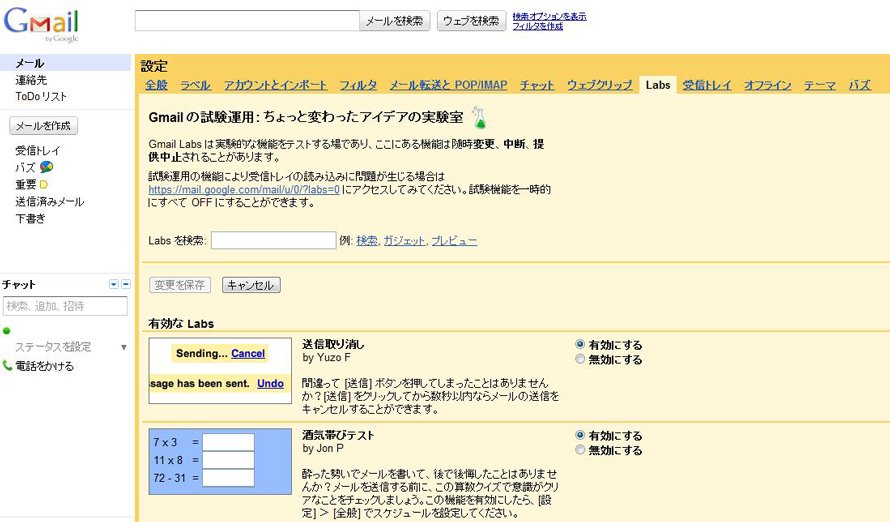Click the Gmail logo
The image size is (890, 522).
click(x=41, y=24)
